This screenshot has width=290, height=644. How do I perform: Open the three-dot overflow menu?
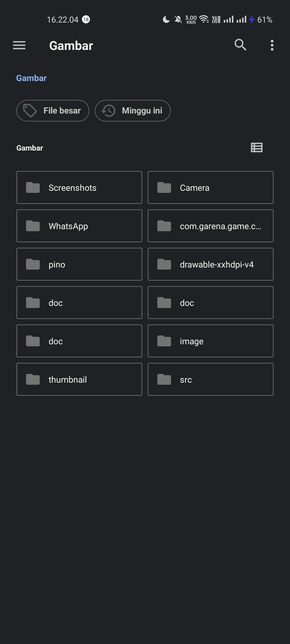272,45
